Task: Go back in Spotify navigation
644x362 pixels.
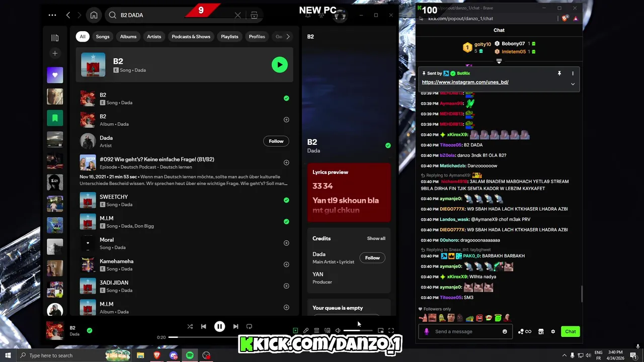Action: point(68,15)
